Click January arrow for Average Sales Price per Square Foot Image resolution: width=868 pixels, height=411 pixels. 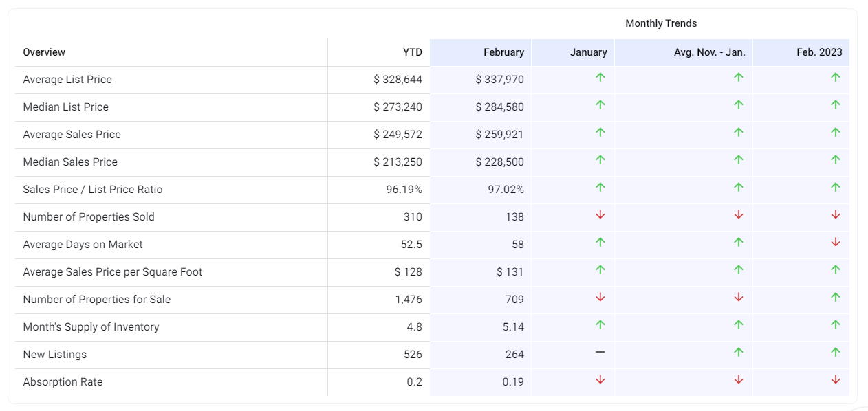click(x=600, y=270)
